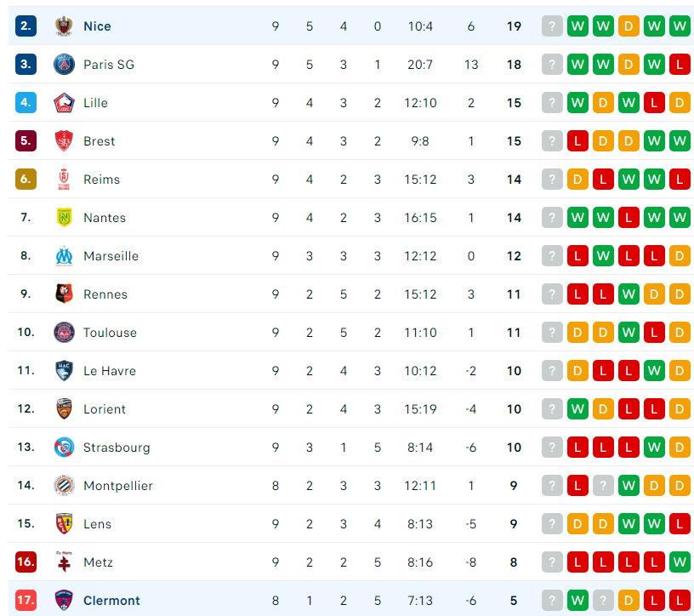694x616 pixels.
Task: Click the Paris SG club logo
Action: click(x=64, y=64)
